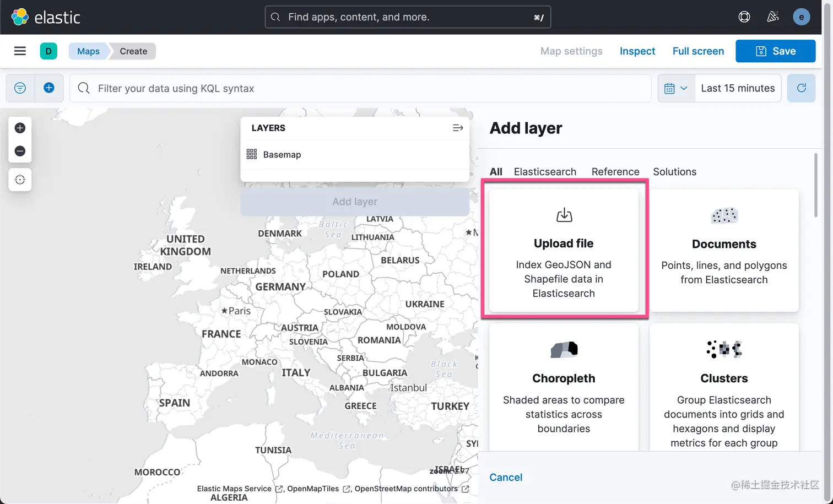Viewport: 833px width, 504px height.
Task: Choose the Upload file card
Action: pos(564,251)
